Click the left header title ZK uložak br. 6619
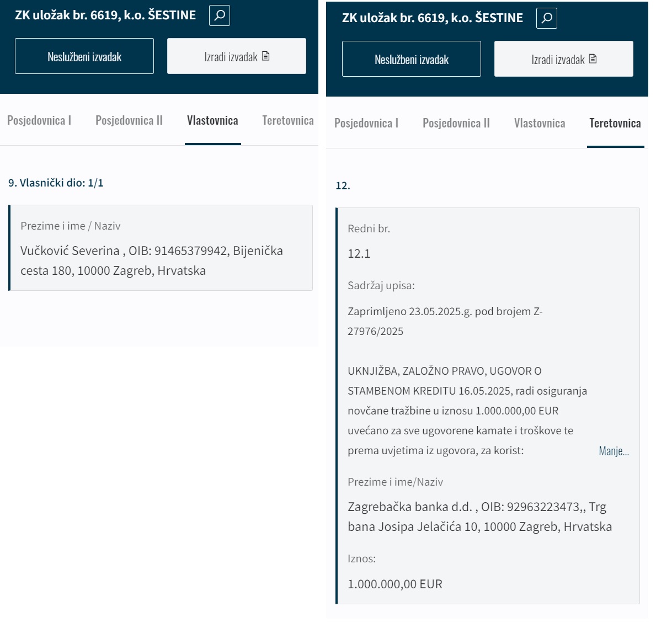This screenshot has height=628, width=672. (105, 15)
